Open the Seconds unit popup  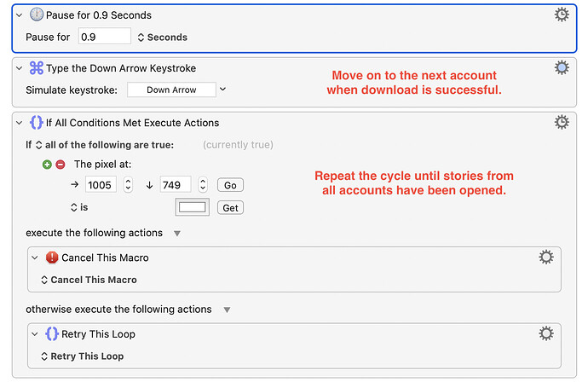tap(163, 38)
